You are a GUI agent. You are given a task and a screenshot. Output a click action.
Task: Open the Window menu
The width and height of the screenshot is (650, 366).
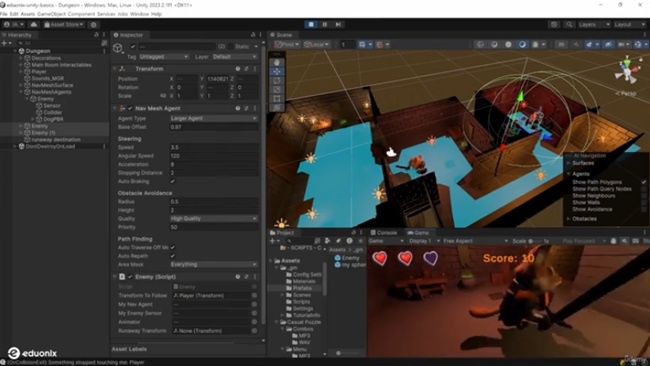pos(139,14)
